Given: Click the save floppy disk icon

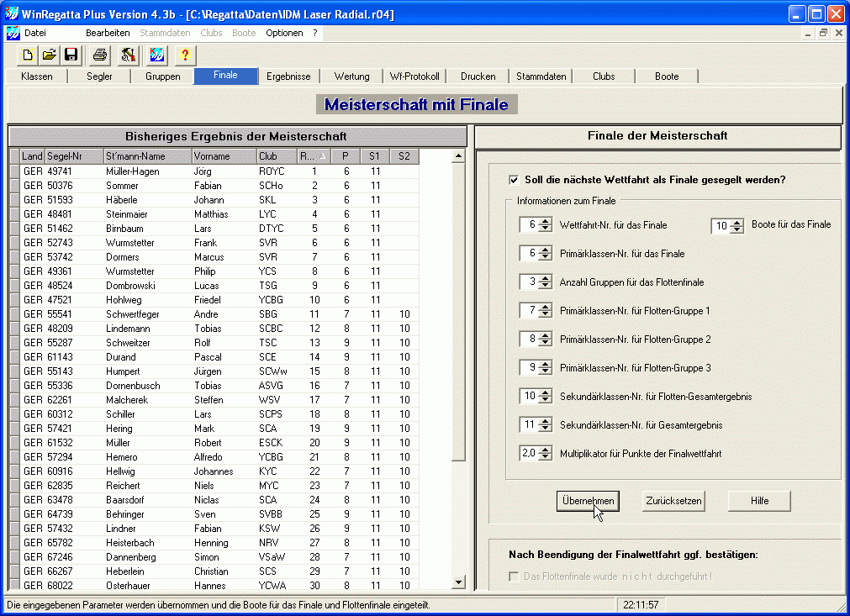Looking at the screenshot, I should tap(71, 55).
